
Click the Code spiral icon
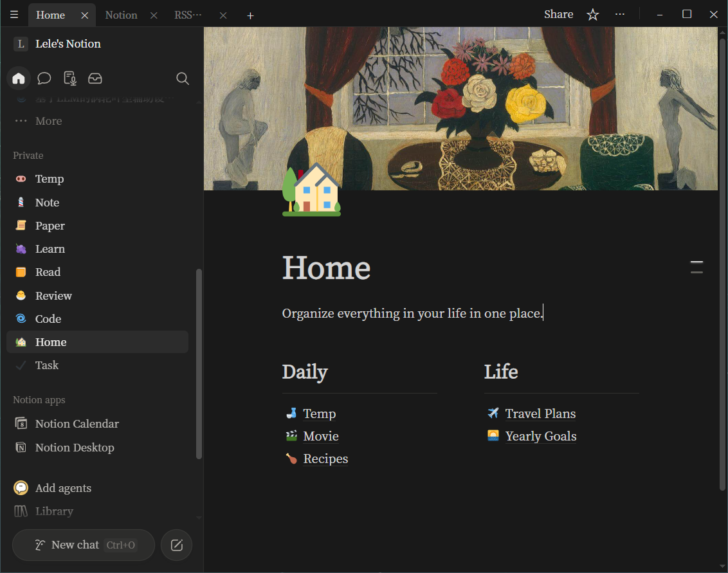pyautogui.click(x=21, y=318)
